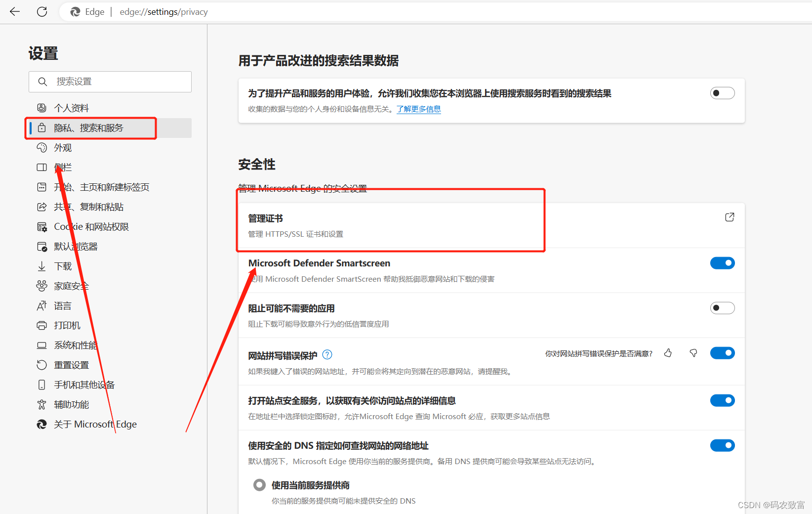Image resolution: width=812 pixels, height=514 pixels.
Task: Open 手机和其他设备 settings
Action: pyautogui.click(x=110, y=385)
